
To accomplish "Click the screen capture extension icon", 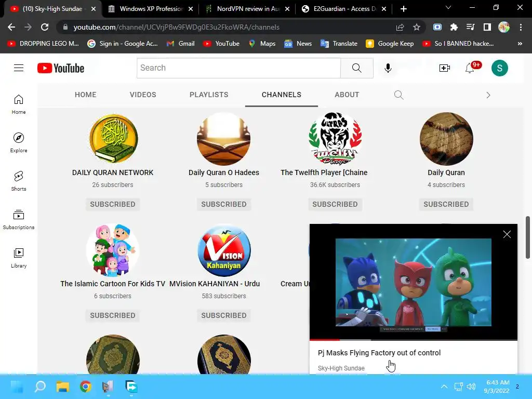I will click(x=437, y=27).
